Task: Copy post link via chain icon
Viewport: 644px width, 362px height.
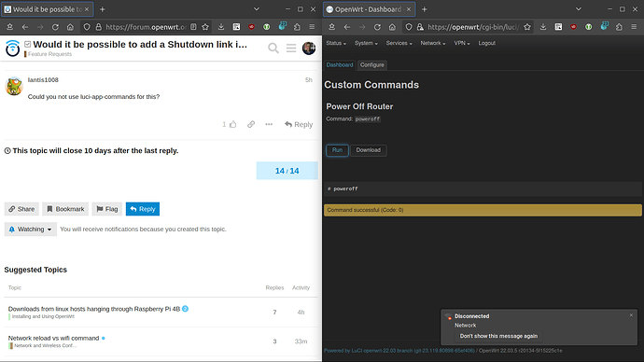Action: 251,124
